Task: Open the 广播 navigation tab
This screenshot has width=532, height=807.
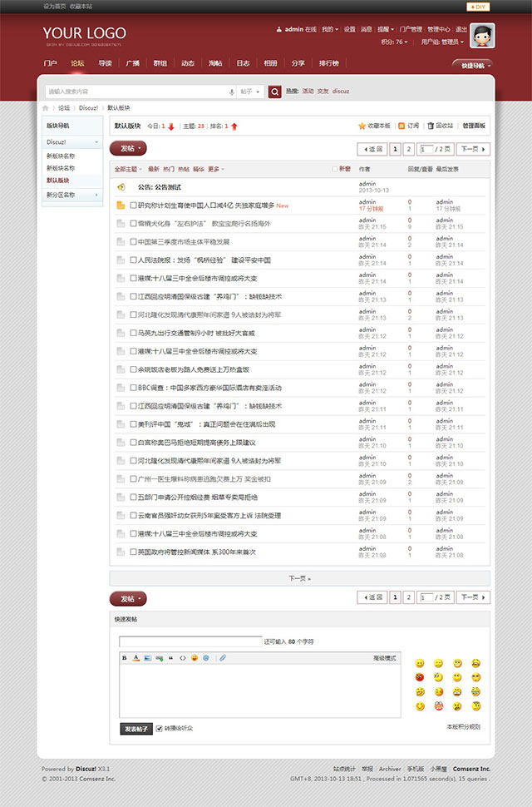Action: [x=133, y=63]
